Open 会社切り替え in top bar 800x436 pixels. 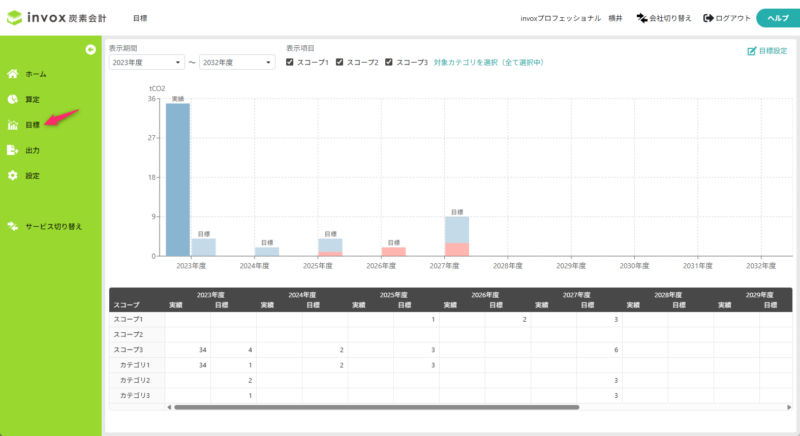(x=663, y=18)
